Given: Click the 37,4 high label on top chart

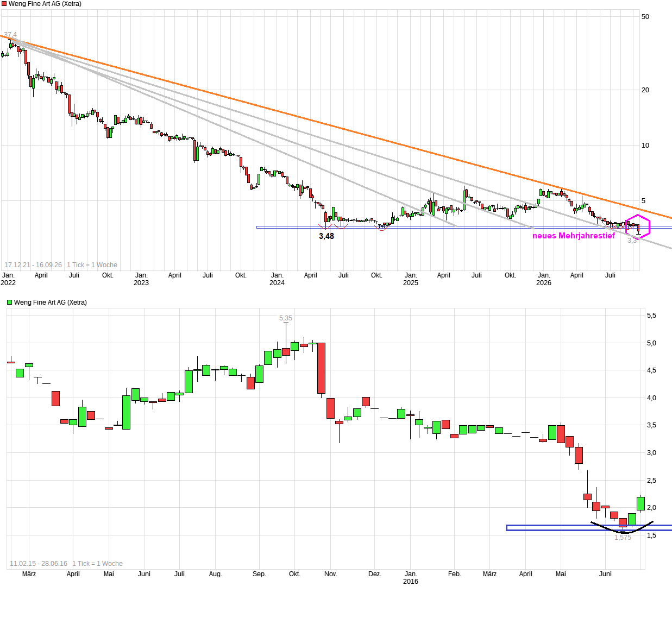Looking at the screenshot, I should (10, 35).
